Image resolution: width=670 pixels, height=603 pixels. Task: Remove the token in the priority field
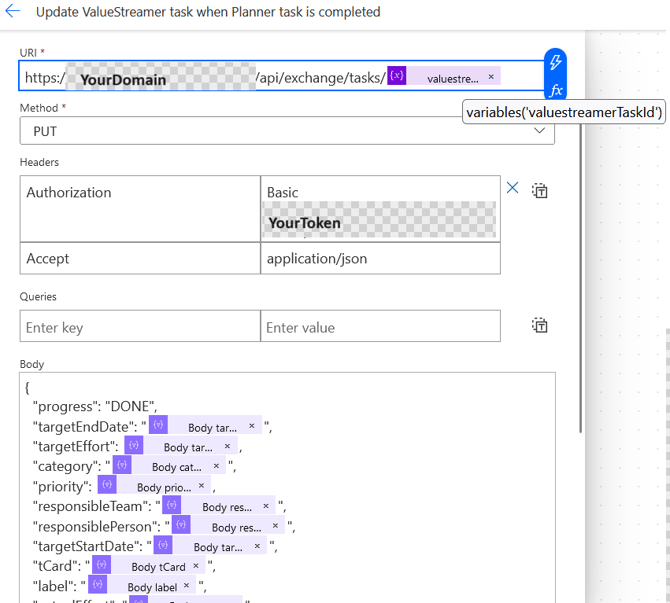click(201, 487)
